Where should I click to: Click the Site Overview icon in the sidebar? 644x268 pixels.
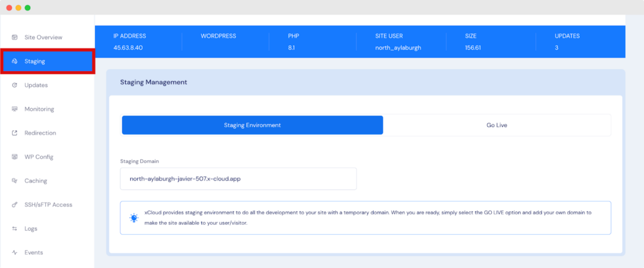(14, 38)
